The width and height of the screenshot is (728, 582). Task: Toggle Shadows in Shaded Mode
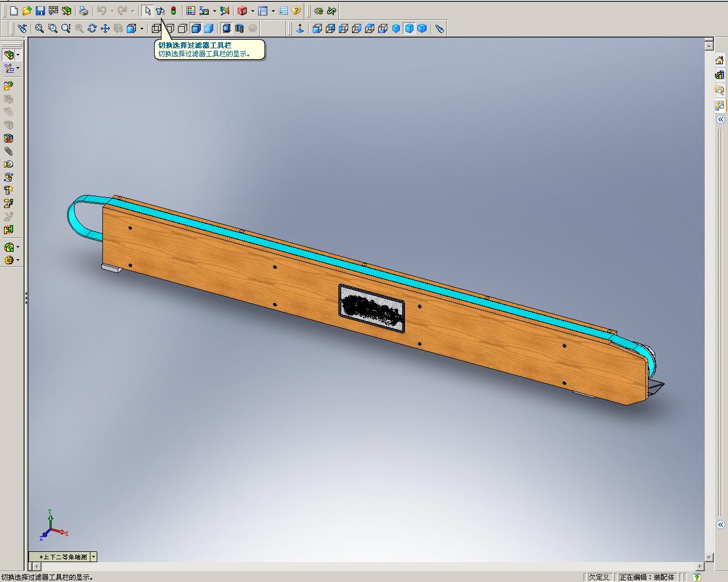(226, 28)
